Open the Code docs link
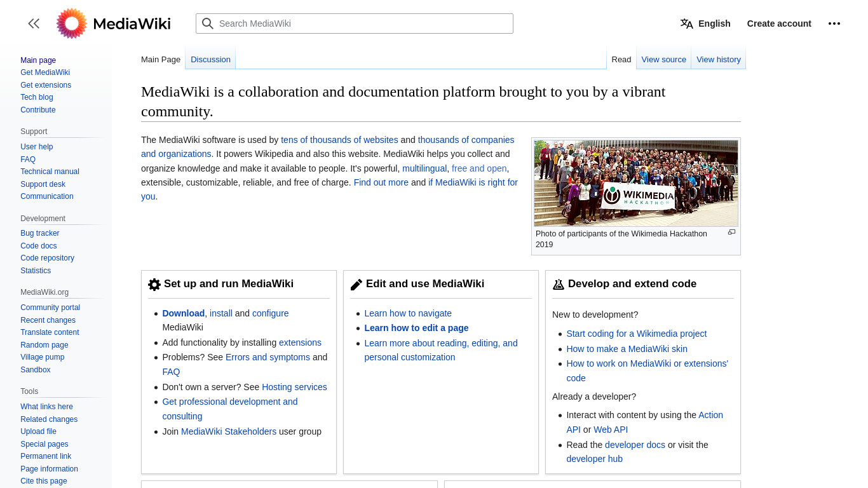Image resolution: width=868 pixels, height=488 pixels. [x=39, y=246]
